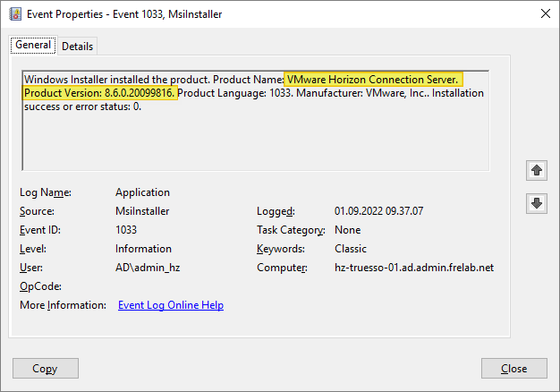Close the dialog with the title bar X
The width and height of the screenshot is (560, 392).
546,13
